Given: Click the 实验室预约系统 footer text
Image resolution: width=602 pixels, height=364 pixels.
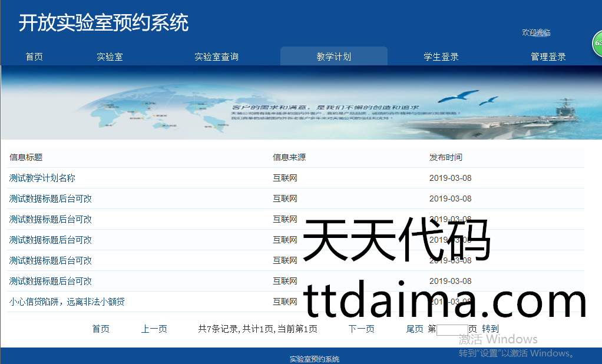Looking at the screenshot, I should (315, 359).
